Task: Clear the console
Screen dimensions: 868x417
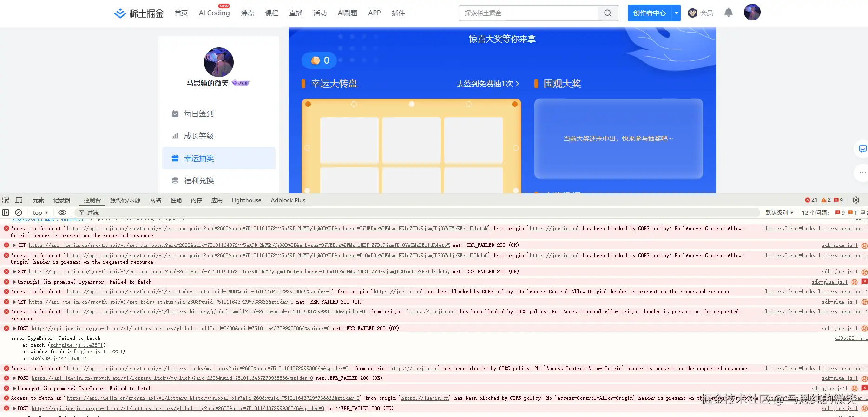Action: pyautogui.click(x=19, y=212)
